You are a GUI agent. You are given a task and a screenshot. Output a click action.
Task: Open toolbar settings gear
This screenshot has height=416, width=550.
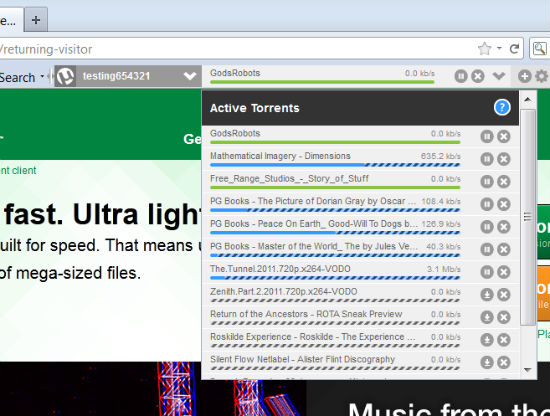tap(542, 76)
